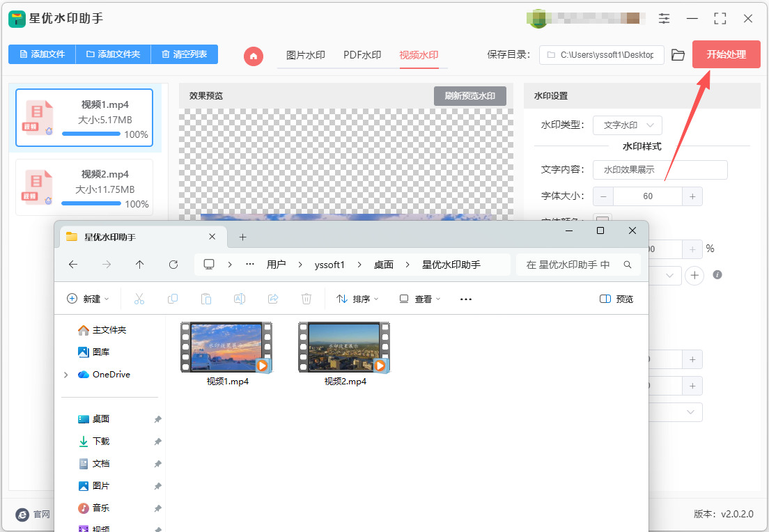Screen dimensions: 769x532
Task: Click the info icon near percent field
Action: point(717,274)
